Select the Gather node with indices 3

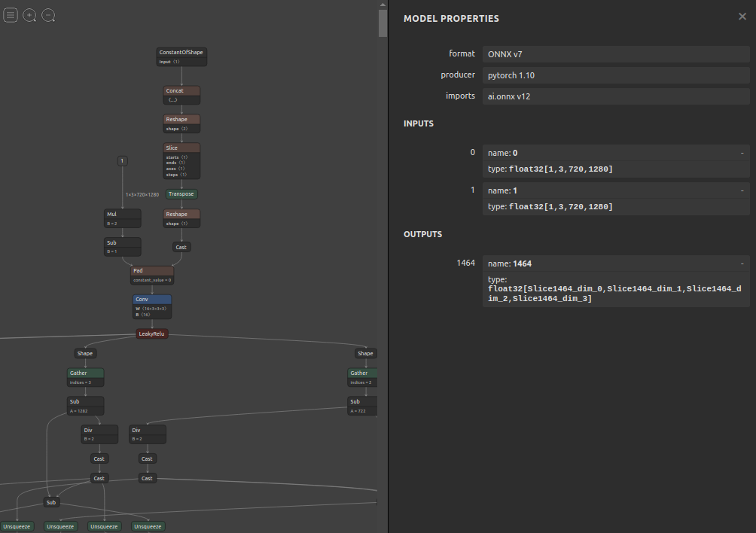tap(85, 377)
